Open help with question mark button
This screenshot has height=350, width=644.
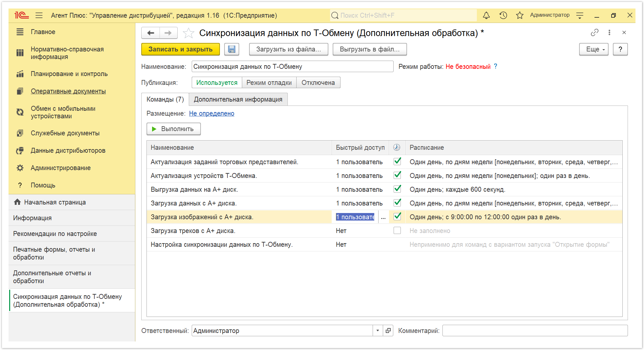click(x=620, y=49)
